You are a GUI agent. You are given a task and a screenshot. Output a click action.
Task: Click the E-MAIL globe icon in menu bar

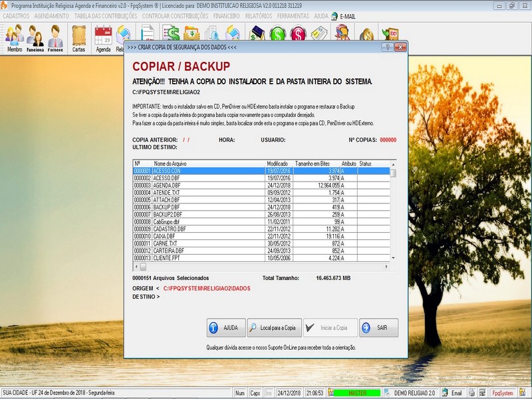point(334,16)
